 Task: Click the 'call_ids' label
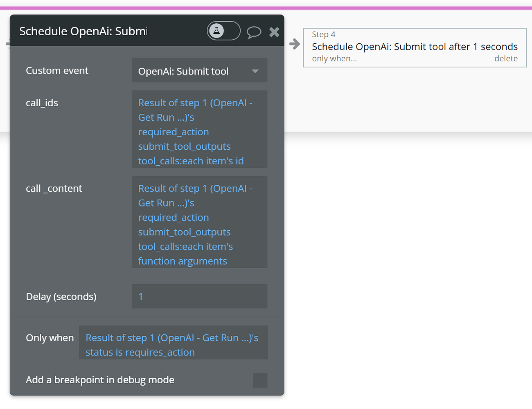pyautogui.click(x=42, y=103)
